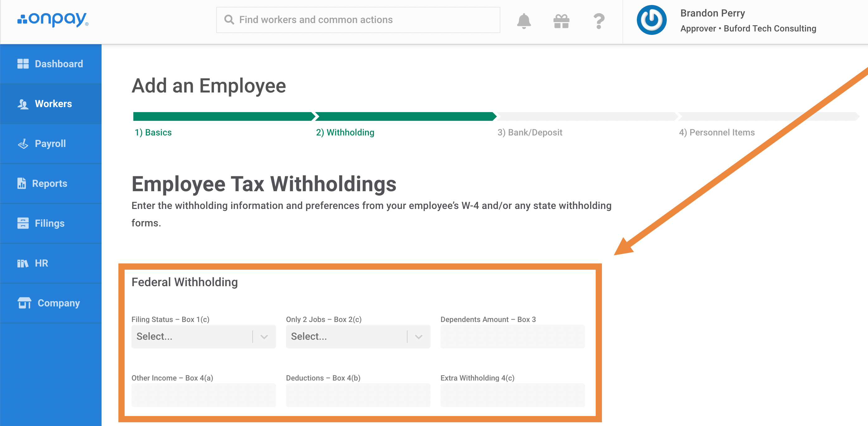
Task: Click the Filings drawer icon
Action: 23,223
